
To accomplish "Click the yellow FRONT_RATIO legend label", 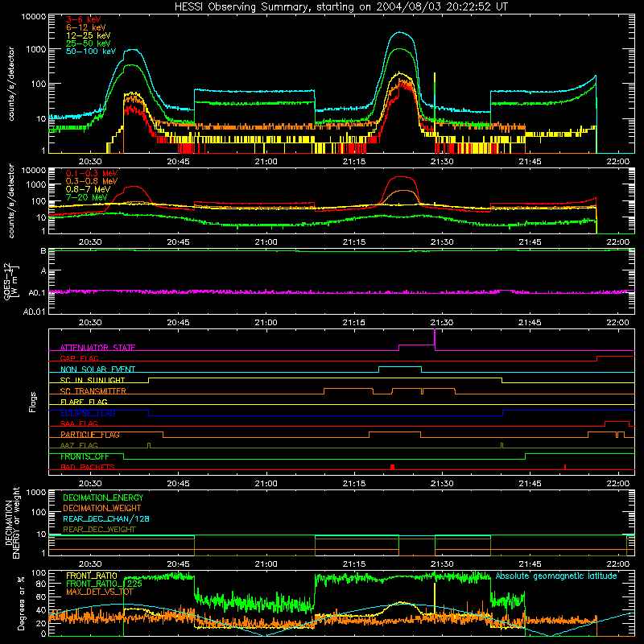I will tap(92, 576).
